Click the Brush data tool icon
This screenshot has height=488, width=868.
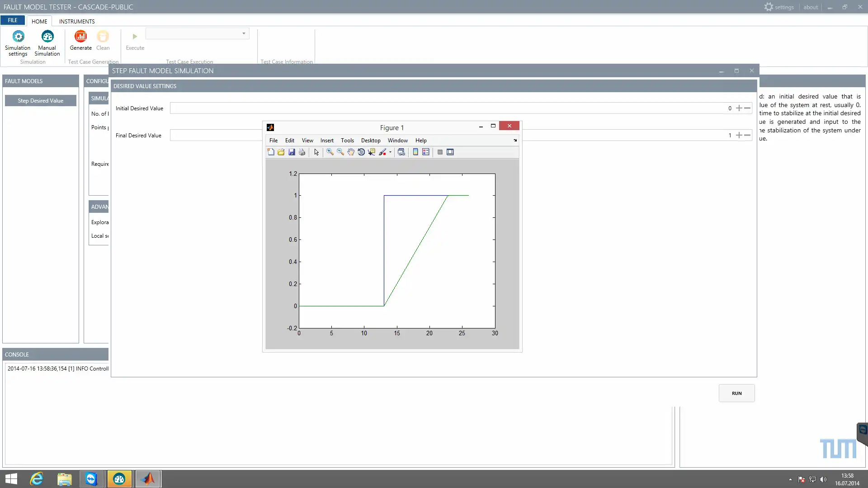coord(382,152)
